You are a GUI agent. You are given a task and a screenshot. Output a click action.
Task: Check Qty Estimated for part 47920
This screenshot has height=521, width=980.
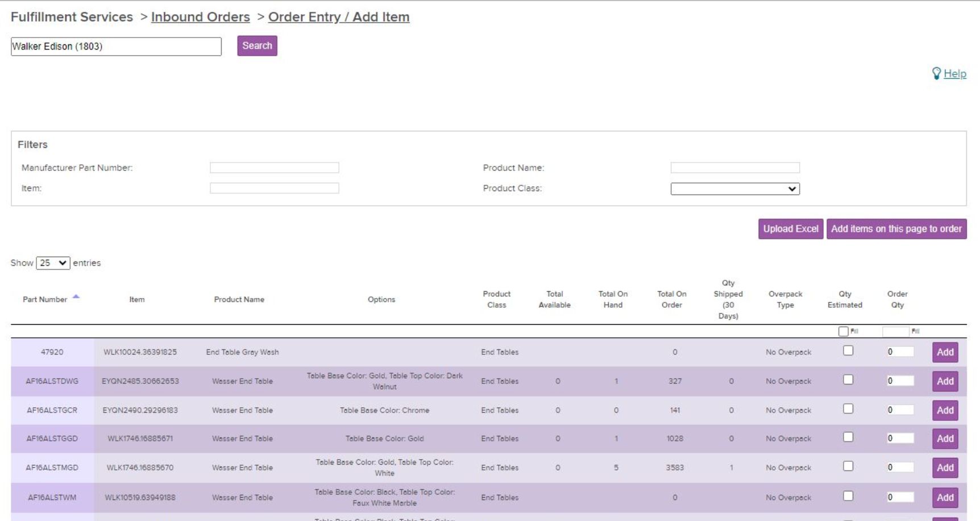click(848, 350)
